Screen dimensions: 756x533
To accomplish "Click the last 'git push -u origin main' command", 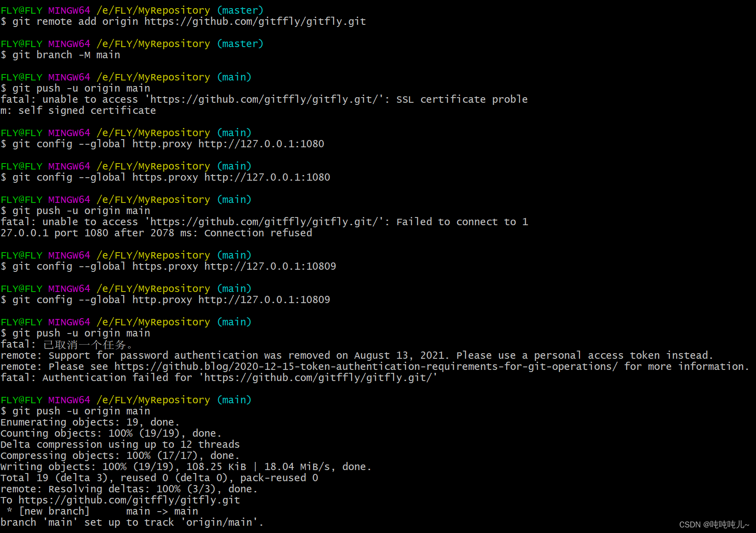I will pos(75,411).
